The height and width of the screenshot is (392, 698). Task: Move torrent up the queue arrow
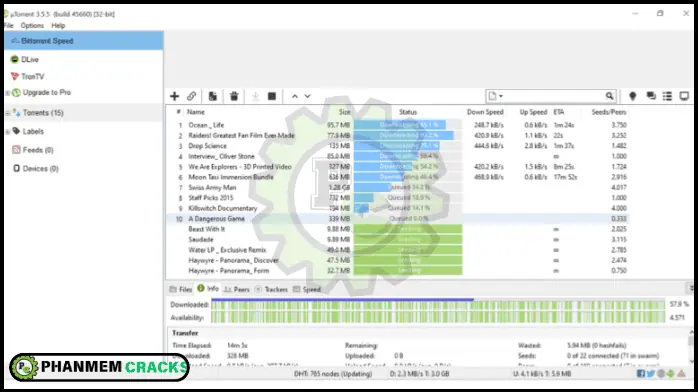(x=295, y=96)
